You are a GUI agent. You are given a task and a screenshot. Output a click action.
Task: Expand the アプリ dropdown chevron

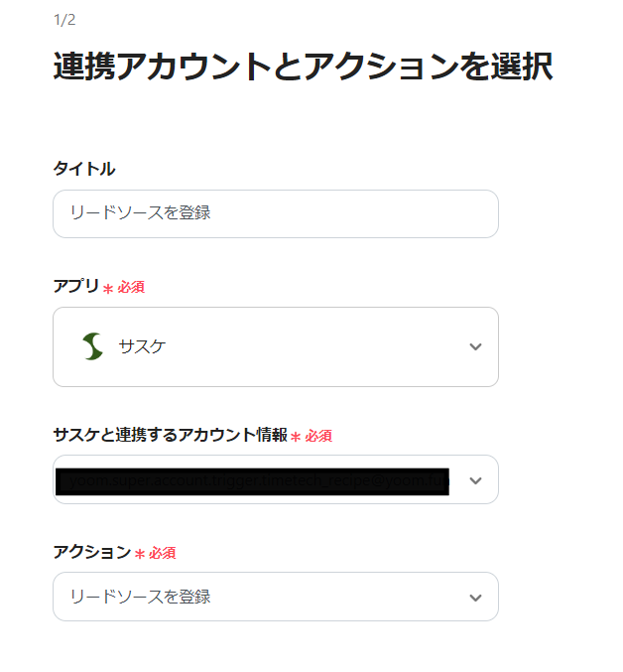pos(475,346)
